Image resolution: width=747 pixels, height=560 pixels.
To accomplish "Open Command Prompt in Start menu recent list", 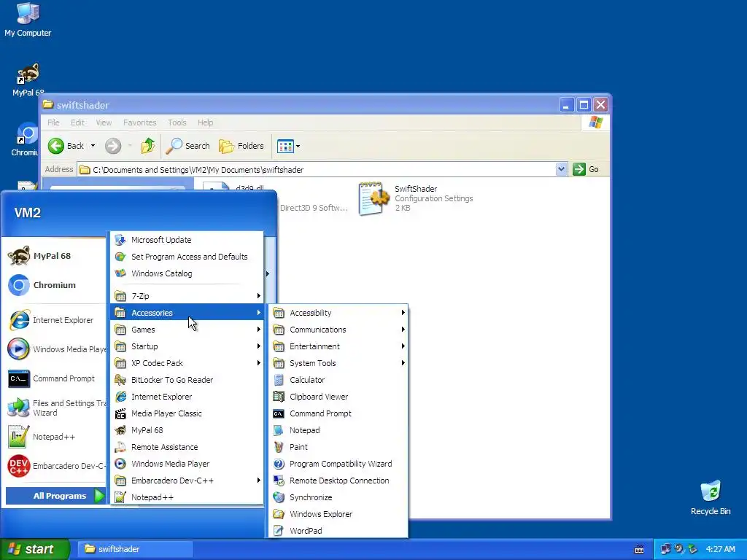I will click(55, 378).
